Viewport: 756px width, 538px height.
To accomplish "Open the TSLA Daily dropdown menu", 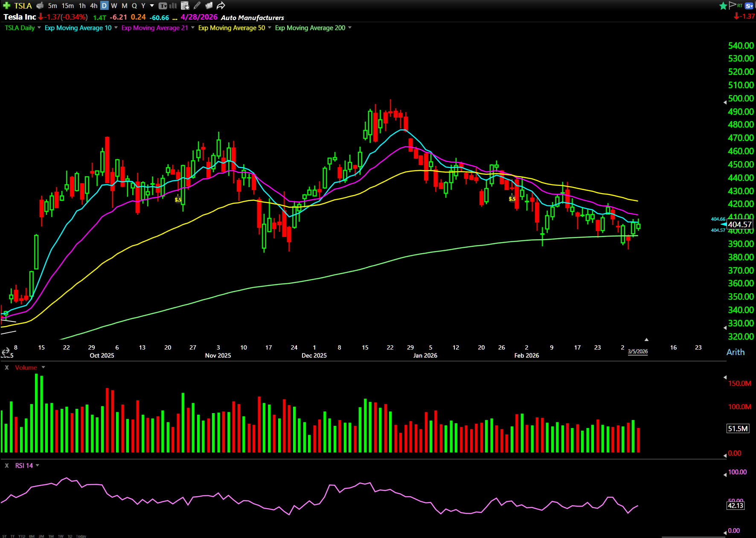I will 39,28.
